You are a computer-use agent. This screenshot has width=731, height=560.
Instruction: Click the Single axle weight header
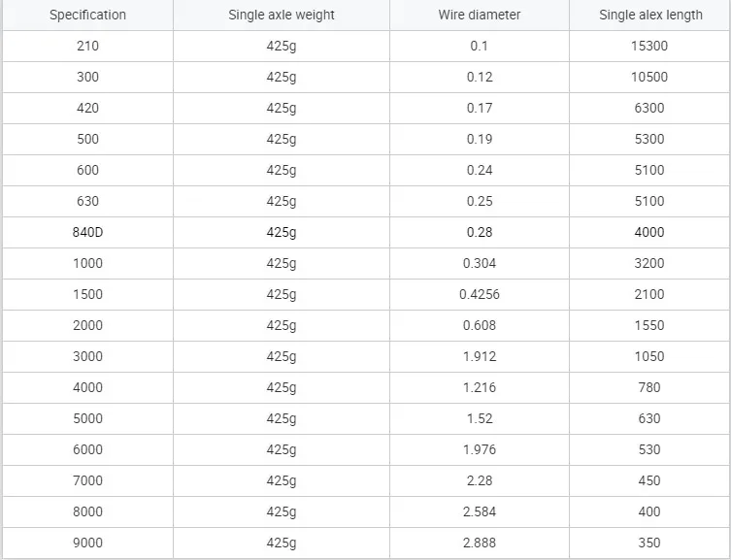coord(282,15)
